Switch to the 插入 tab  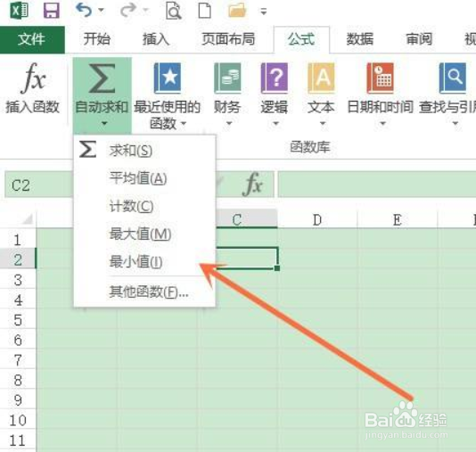pos(156,39)
